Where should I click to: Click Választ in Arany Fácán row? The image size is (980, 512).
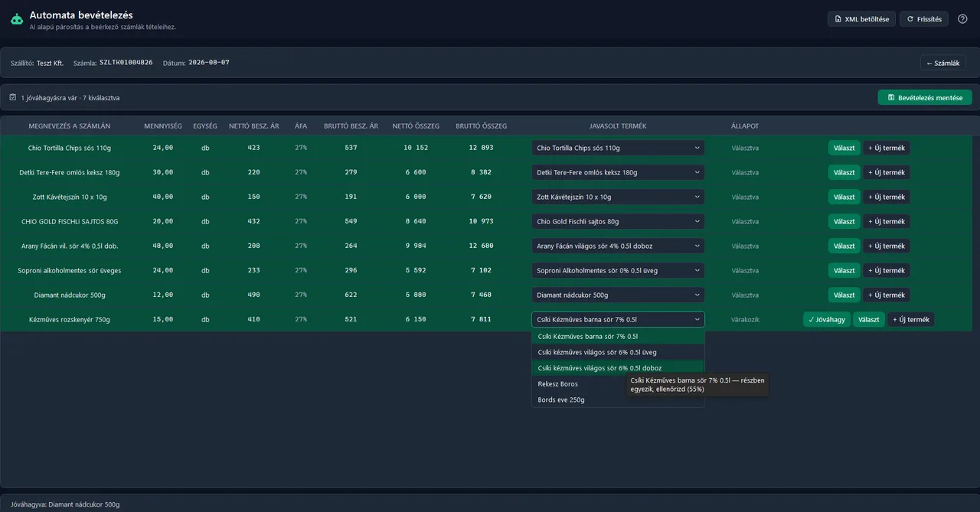[x=844, y=246]
